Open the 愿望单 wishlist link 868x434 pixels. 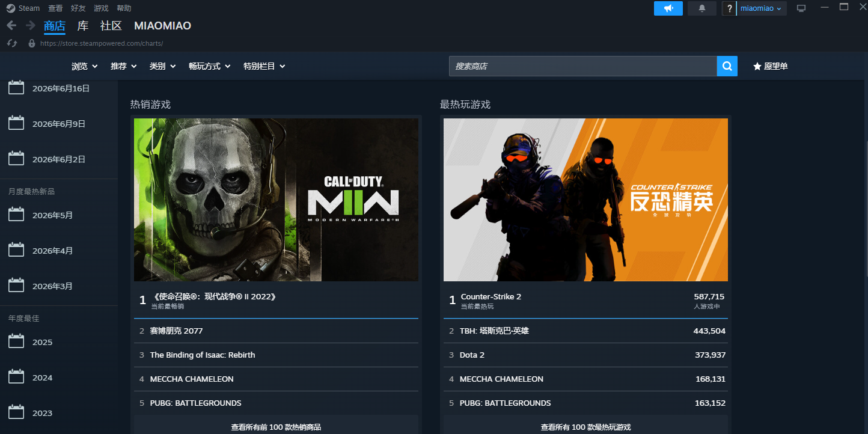tap(770, 66)
